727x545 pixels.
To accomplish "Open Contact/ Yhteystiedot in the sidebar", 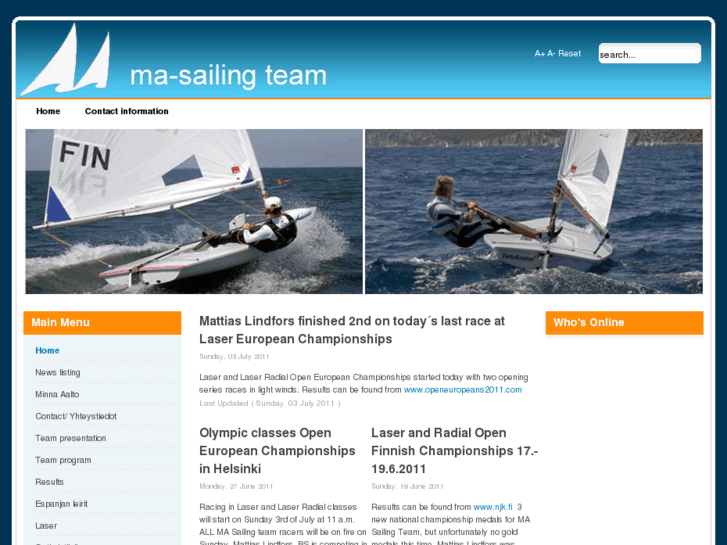I will tap(76, 416).
